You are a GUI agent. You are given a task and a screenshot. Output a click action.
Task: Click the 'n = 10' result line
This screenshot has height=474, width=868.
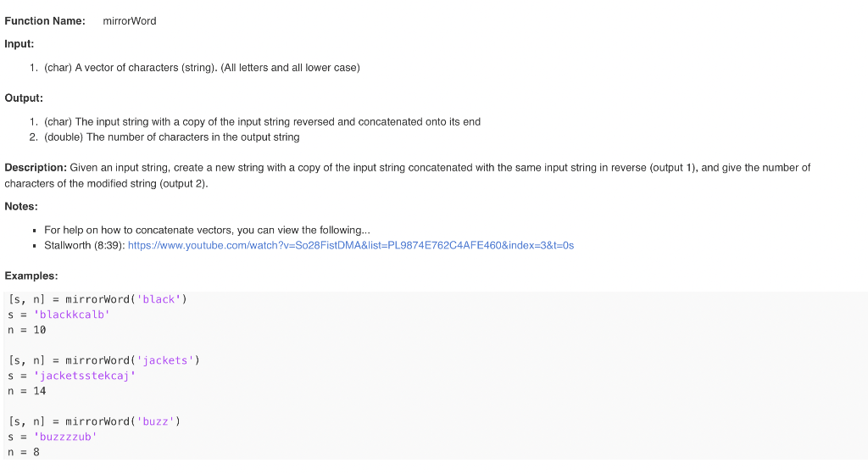click(x=27, y=330)
